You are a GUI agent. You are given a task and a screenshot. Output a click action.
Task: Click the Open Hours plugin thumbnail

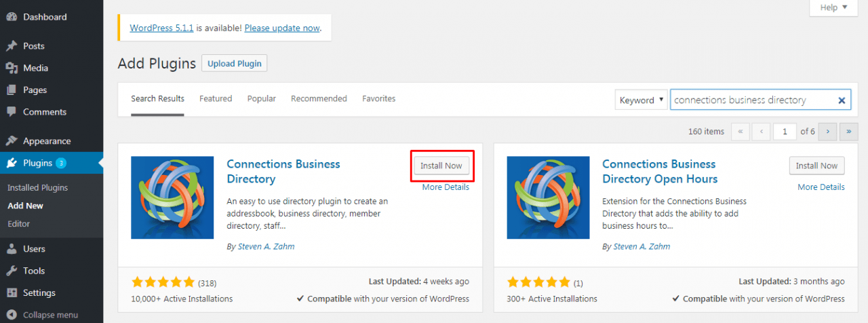click(549, 197)
